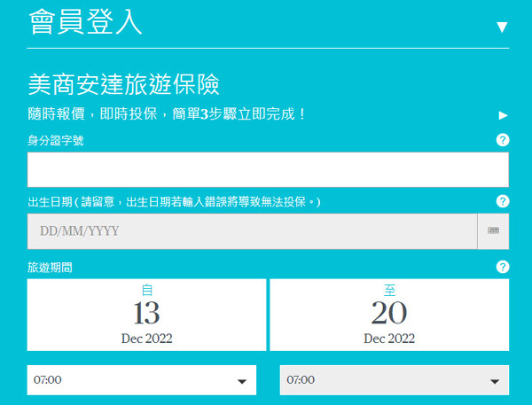Click the 會員登入 heading

(x=85, y=21)
